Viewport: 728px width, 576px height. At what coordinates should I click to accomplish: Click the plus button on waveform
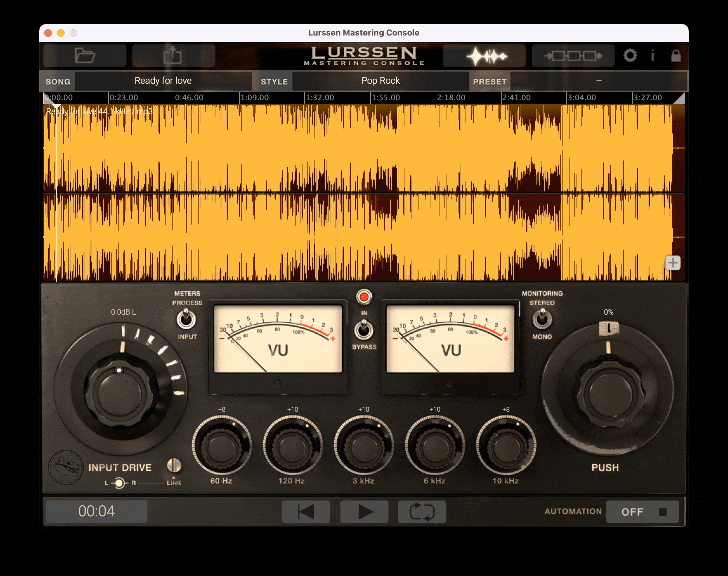point(673,263)
